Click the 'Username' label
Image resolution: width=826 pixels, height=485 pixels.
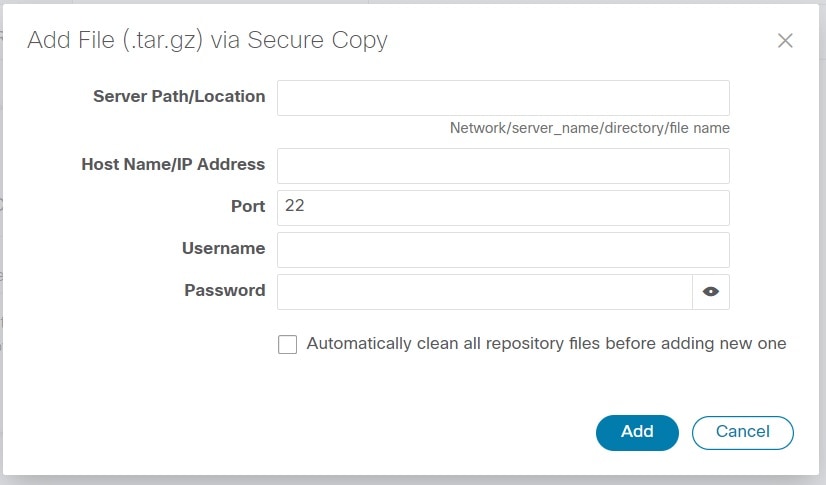coord(223,248)
